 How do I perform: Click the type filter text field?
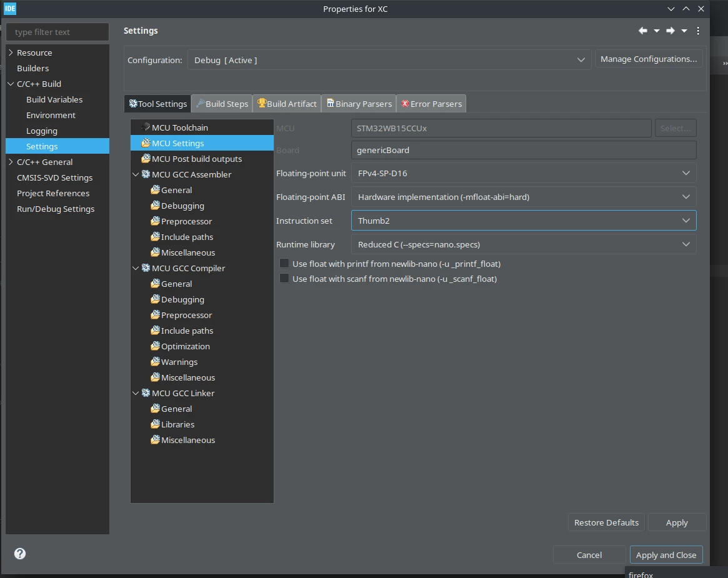(57, 32)
